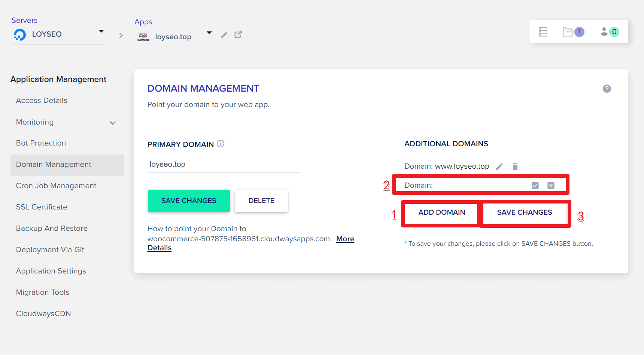The image size is (644, 355).
Task: Click pencil icon to rename app
Action: click(224, 35)
